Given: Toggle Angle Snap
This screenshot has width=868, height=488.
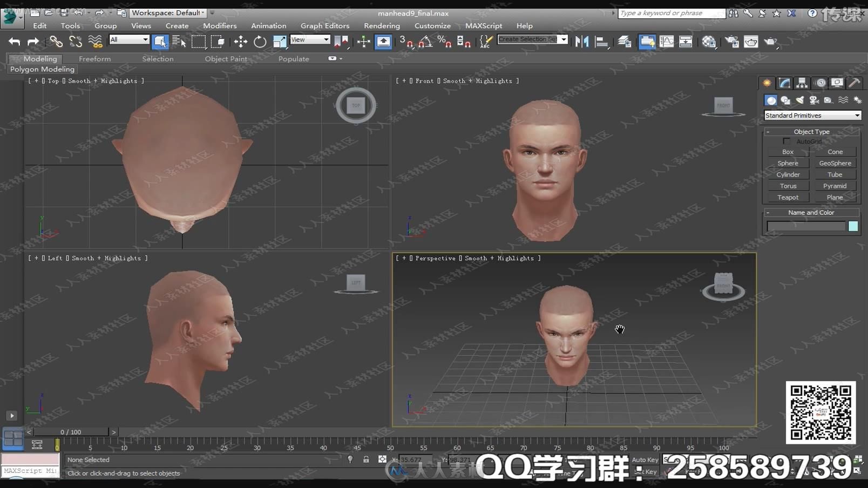Looking at the screenshot, I should coord(425,42).
